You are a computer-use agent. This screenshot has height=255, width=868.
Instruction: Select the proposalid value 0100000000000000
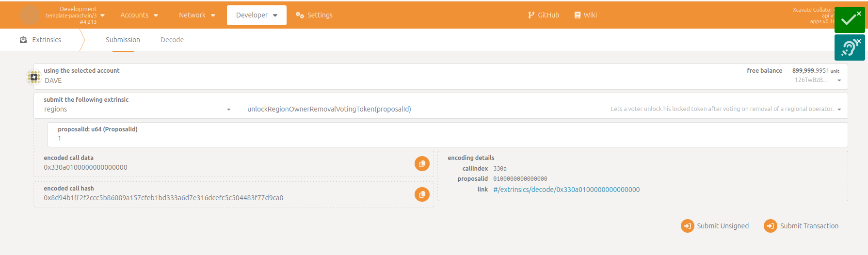(x=520, y=179)
